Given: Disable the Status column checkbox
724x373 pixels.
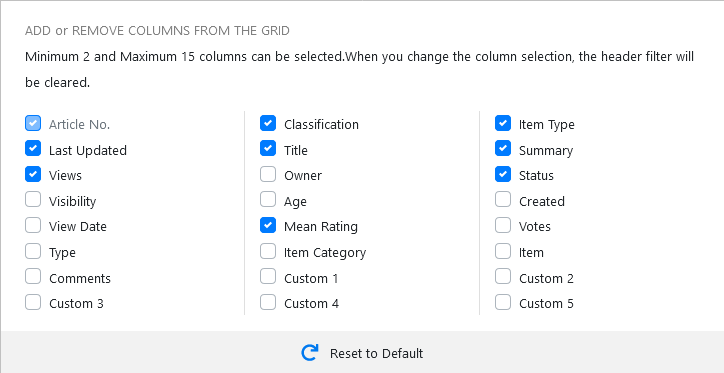Looking at the screenshot, I should [x=503, y=174].
